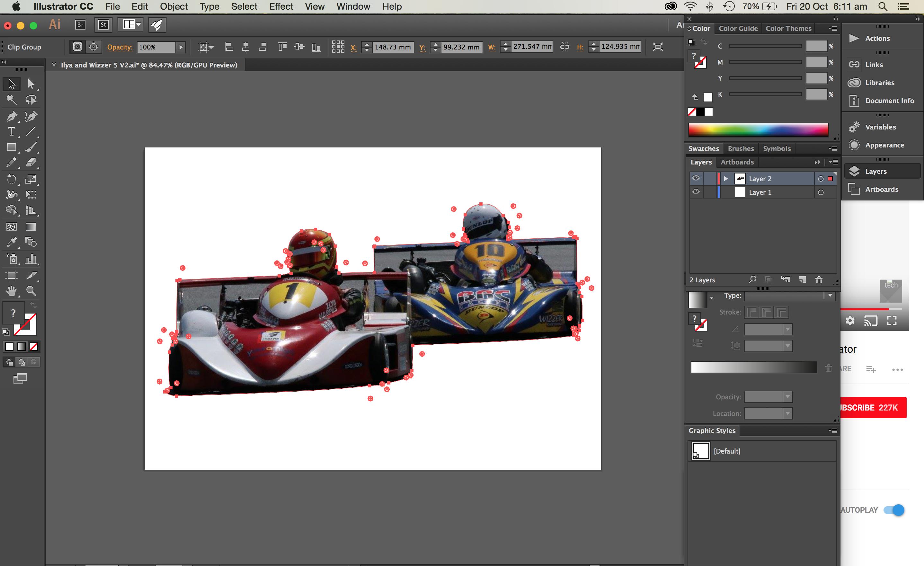The image size is (924, 566).
Task: Select the Mesh tool
Action: point(11,226)
